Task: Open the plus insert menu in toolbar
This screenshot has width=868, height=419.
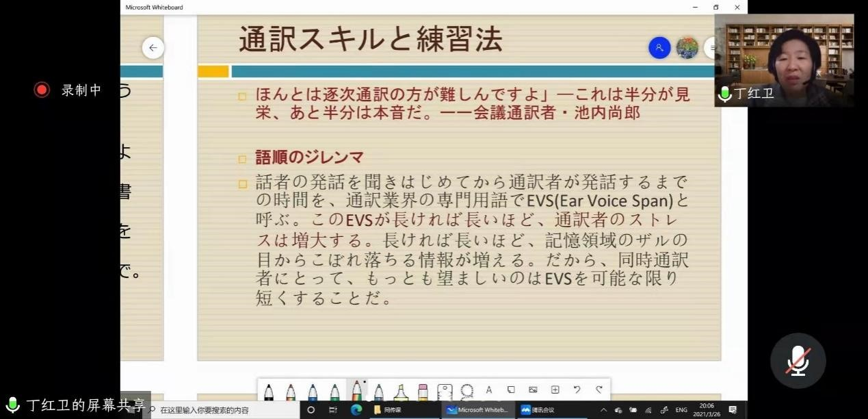Action: click(x=555, y=390)
